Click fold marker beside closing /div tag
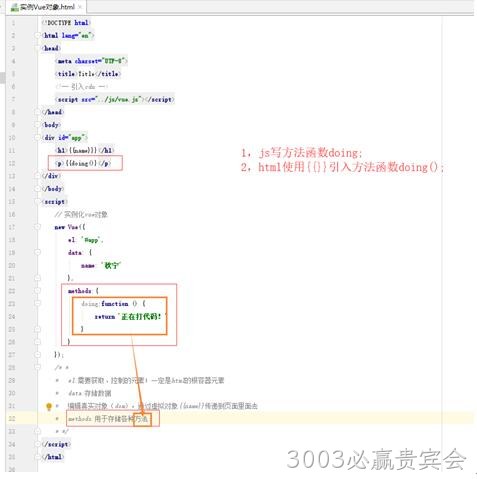Screen dimensions: 477x479 38,176
